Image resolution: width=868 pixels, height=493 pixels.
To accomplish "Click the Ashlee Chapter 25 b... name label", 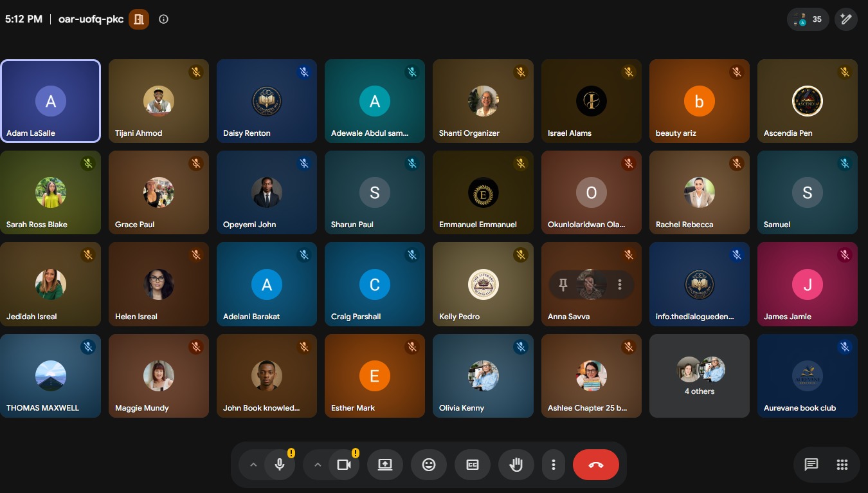I will point(588,408).
